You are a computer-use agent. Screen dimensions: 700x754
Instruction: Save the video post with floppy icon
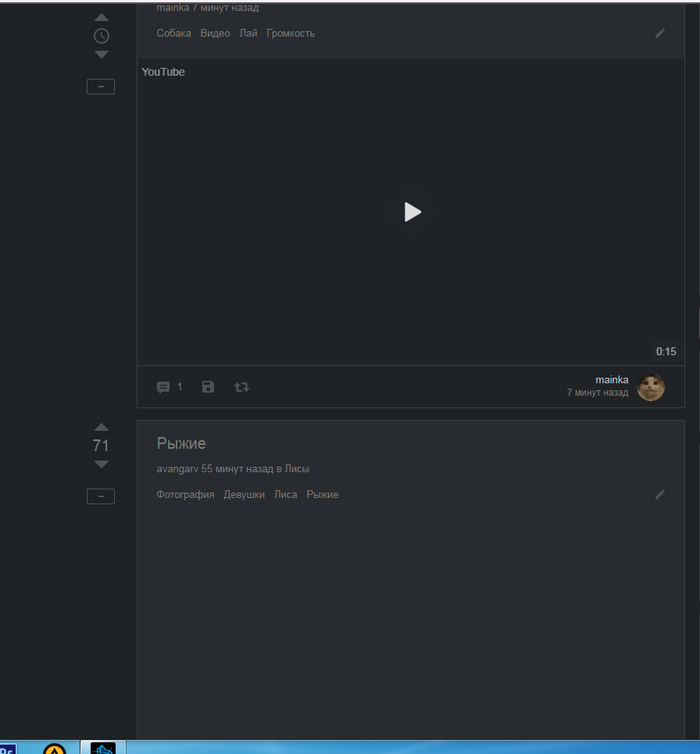pyautogui.click(x=208, y=387)
